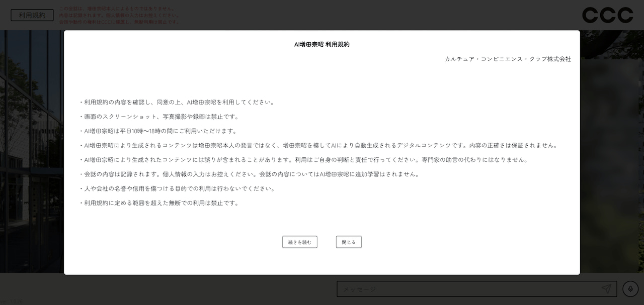Click the blurred background right of the dialog

[611, 151]
